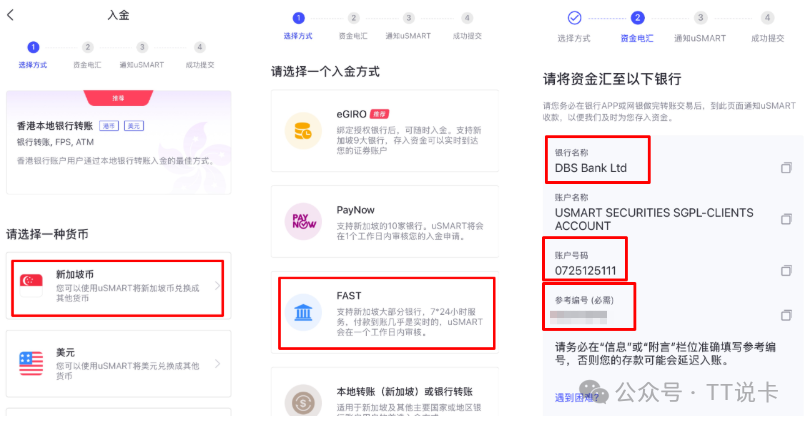This screenshot has height=424, width=804.
Task: Expand the 新加坡币 currency row chevron
Action: (x=217, y=286)
